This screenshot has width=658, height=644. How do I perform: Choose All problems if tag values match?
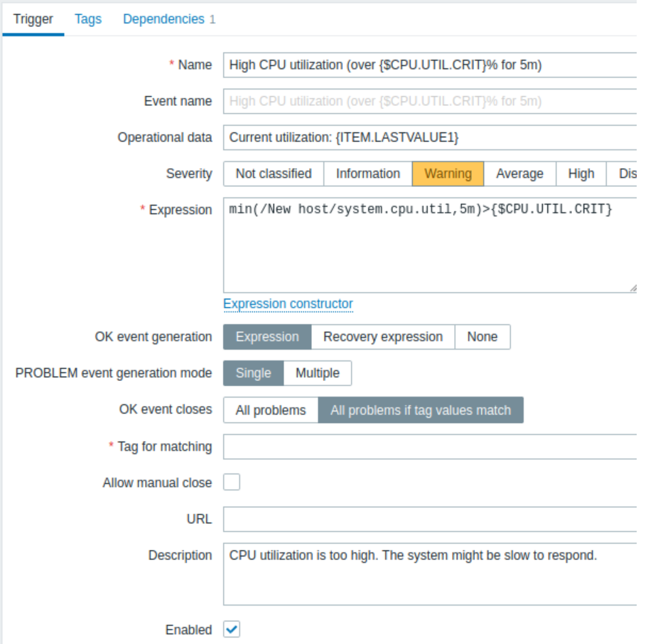(x=421, y=409)
